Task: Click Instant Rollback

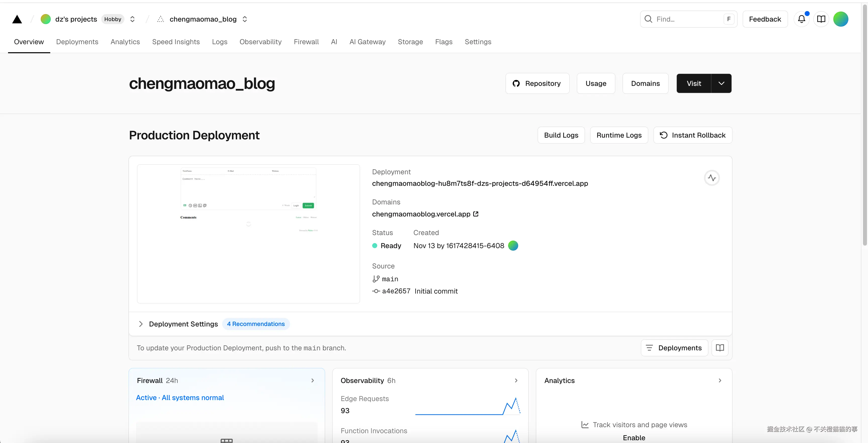Action: (693, 135)
